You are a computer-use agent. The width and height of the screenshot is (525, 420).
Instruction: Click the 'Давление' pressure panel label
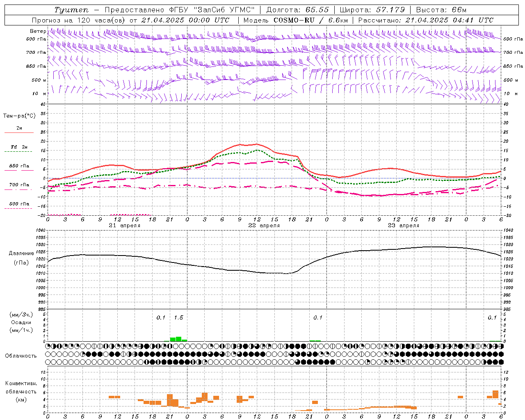[x=21, y=253]
